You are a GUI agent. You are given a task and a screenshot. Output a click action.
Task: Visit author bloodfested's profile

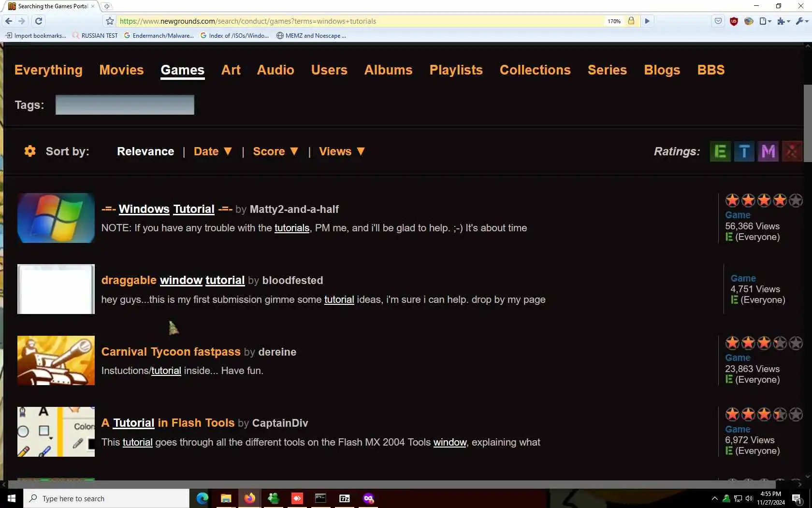coord(292,280)
